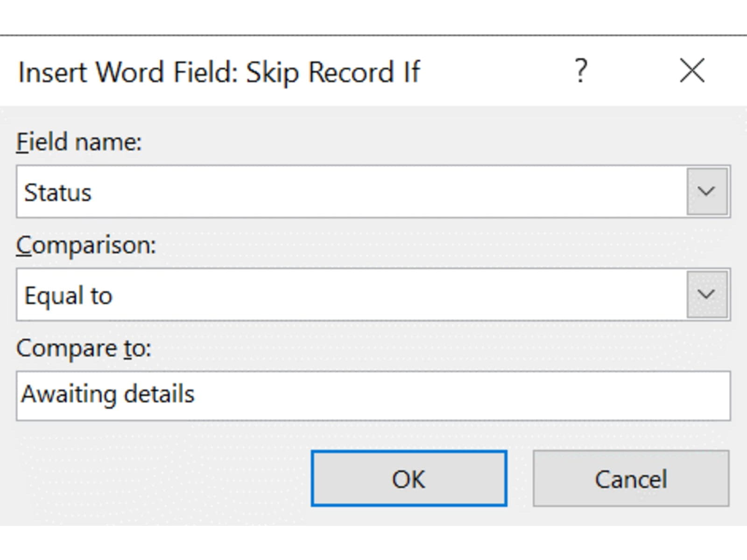Dismiss dialog using the X icon
The height and width of the screenshot is (560, 747).
[x=692, y=71]
